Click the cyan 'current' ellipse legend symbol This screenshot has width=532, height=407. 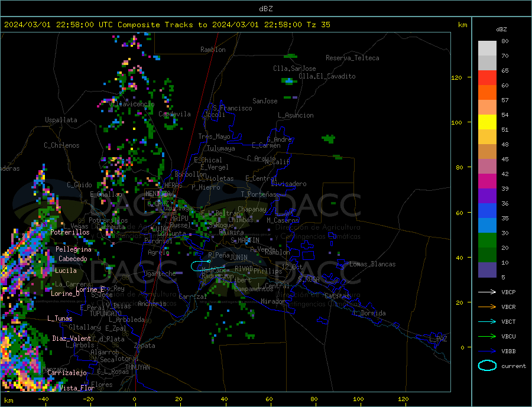[487, 366]
